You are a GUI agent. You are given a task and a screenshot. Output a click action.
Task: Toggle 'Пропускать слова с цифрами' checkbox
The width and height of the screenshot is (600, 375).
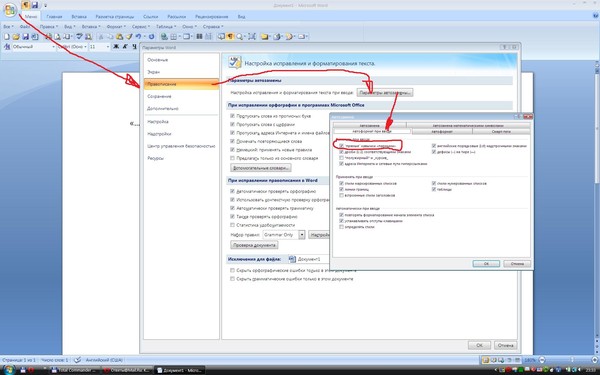(x=232, y=124)
